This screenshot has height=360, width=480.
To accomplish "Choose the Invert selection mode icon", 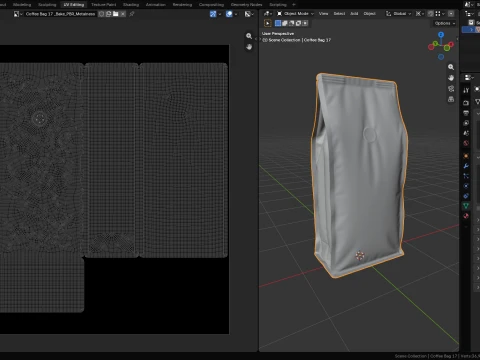I will coord(298,23).
